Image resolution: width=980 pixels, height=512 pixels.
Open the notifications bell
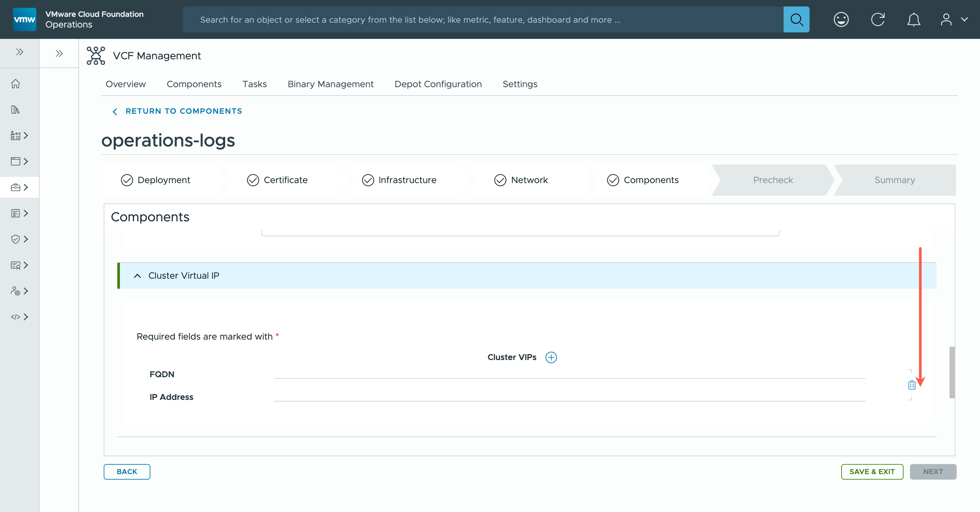point(914,19)
